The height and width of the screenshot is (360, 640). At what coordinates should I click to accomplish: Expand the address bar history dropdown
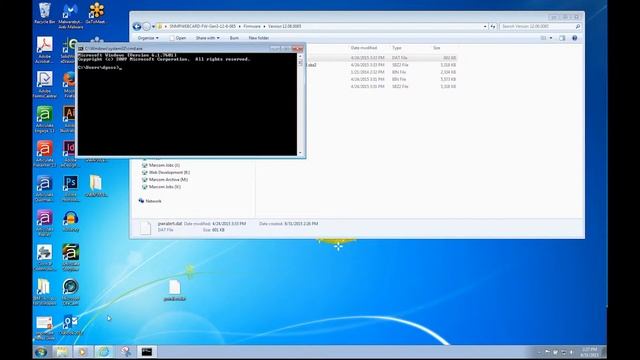485,27
